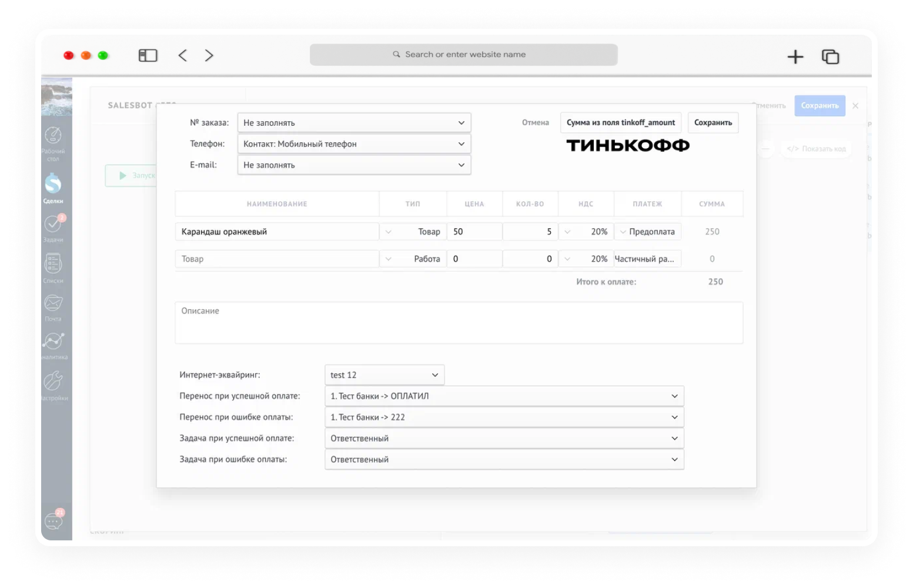
Task: Expand the № заказа dropdown
Action: point(354,123)
